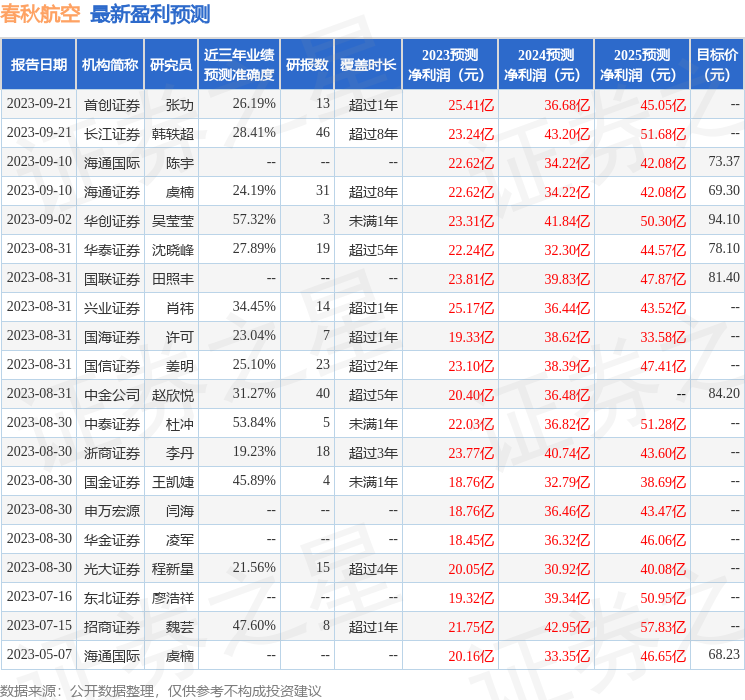Select the 国海证券 institution cell
This screenshot has height=700, width=745.
(x=112, y=337)
